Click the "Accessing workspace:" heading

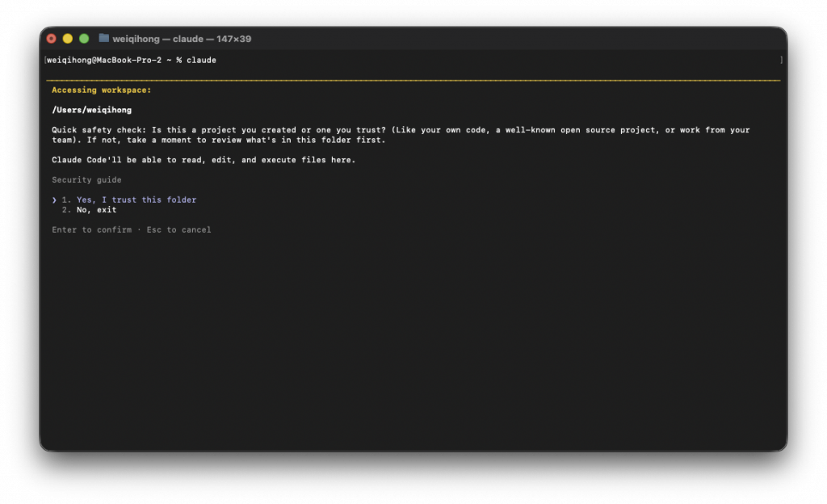101,90
